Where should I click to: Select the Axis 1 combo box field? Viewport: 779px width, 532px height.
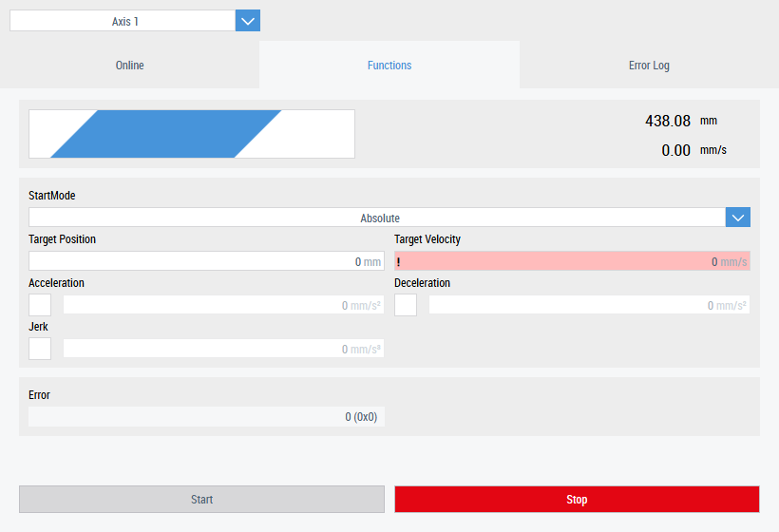point(123,21)
